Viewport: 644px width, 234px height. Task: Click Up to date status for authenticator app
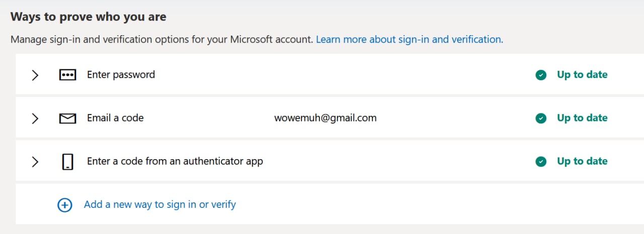[x=582, y=161]
